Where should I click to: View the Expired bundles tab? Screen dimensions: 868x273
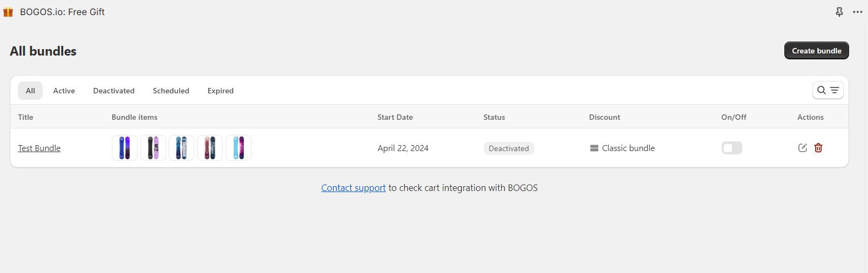pyautogui.click(x=220, y=91)
